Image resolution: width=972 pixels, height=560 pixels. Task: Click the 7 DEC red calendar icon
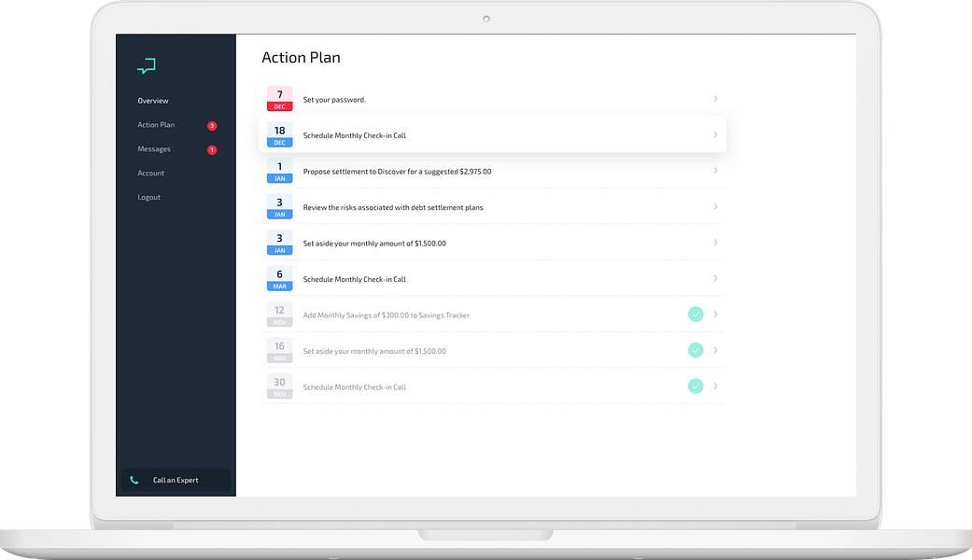pyautogui.click(x=279, y=99)
